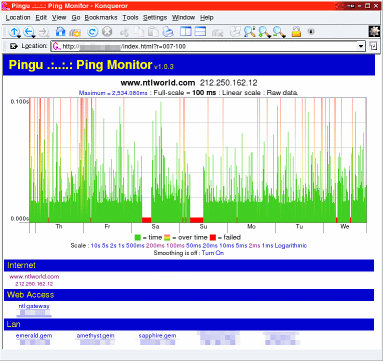Set graph scale to 100ms
This screenshot has height=361, width=383.
(175, 246)
